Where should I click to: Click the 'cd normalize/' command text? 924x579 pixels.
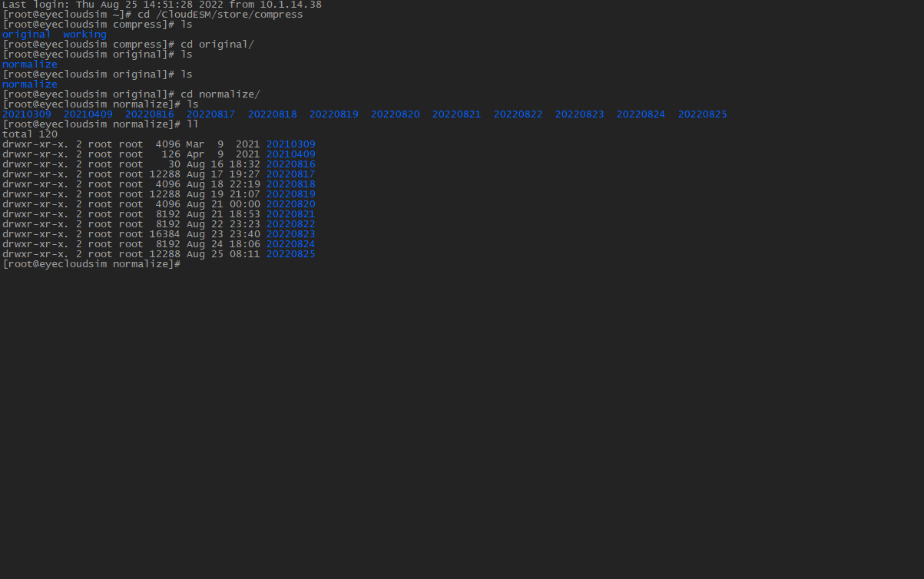pos(220,94)
